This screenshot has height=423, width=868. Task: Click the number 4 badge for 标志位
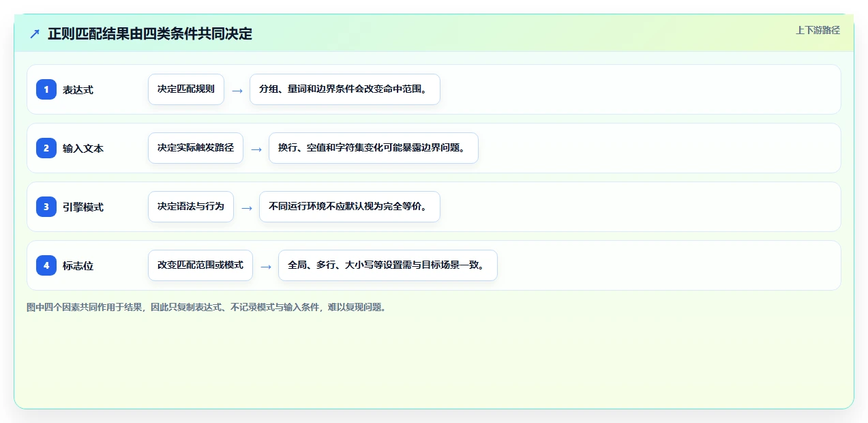(x=46, y=265)
